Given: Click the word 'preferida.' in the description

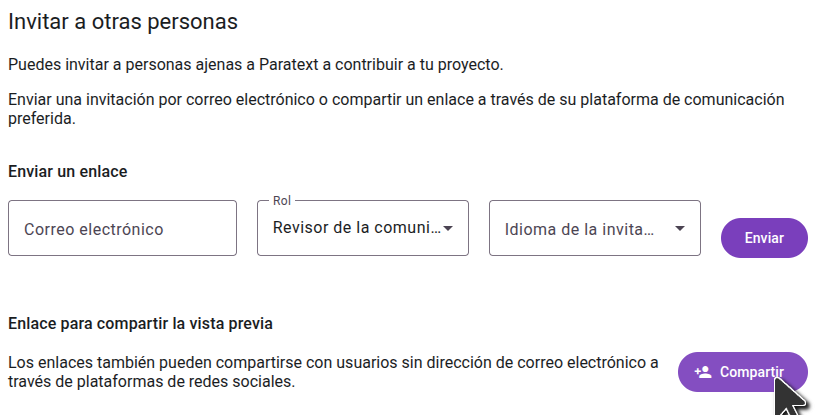Looking at the screenshot, I should pyautogui.click(x=41, y=118).
